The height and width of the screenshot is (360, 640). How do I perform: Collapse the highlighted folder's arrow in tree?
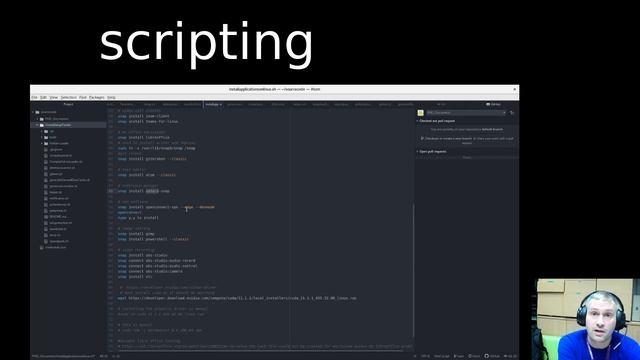[x=38, y=125]
